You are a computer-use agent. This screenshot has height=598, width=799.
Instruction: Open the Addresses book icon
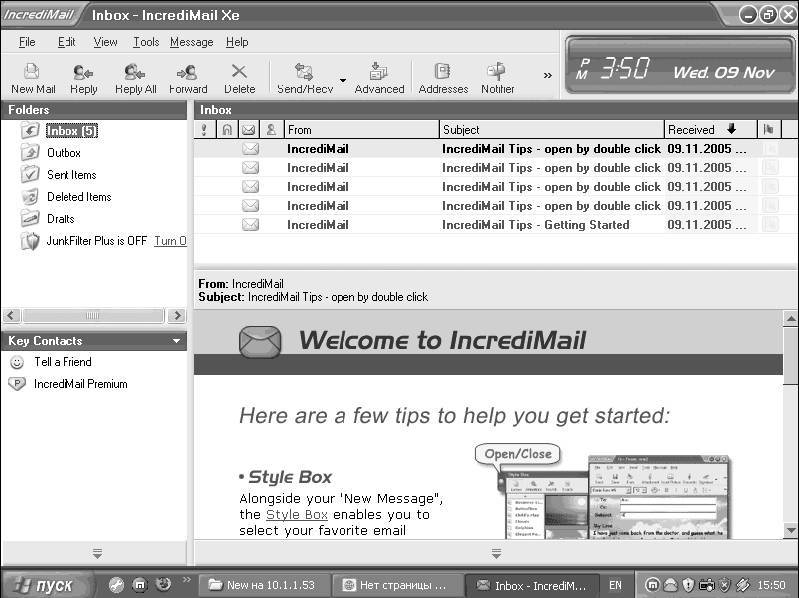point(443,78)
